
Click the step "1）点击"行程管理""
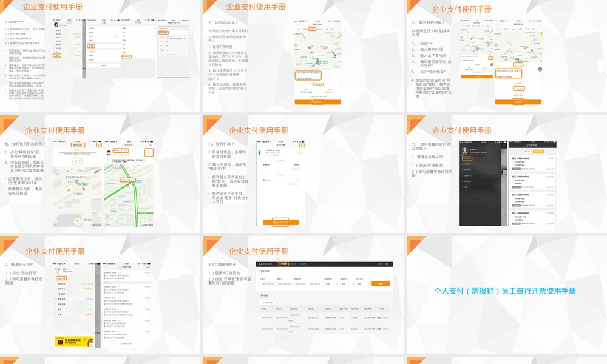point(428,165)
